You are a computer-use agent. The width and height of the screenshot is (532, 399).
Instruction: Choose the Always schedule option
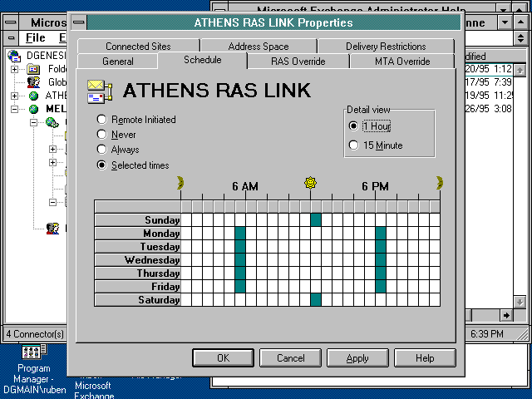(118, 150)
